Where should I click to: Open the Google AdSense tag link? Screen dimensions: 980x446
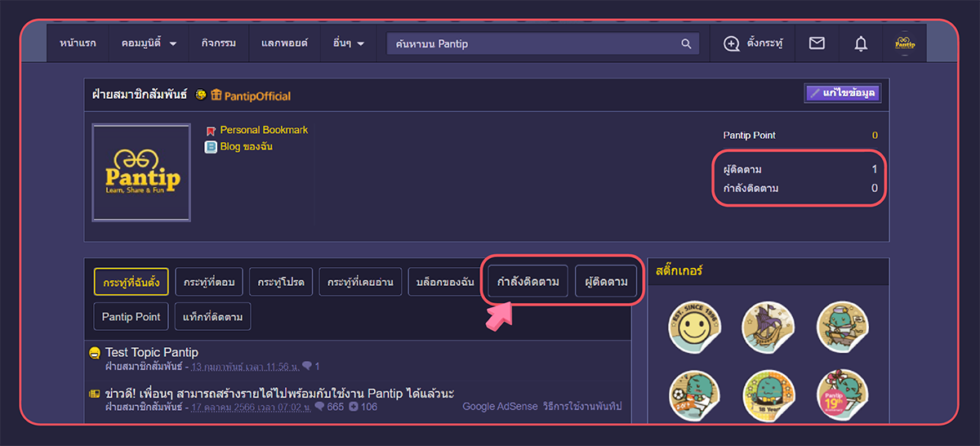500,407
